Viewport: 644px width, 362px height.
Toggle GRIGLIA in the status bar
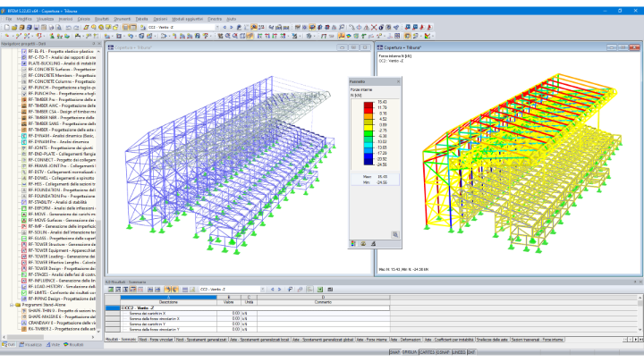[409, 352]
